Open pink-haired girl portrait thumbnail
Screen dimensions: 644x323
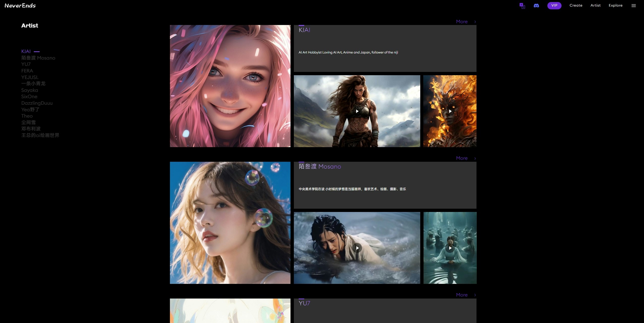point(230,86)
